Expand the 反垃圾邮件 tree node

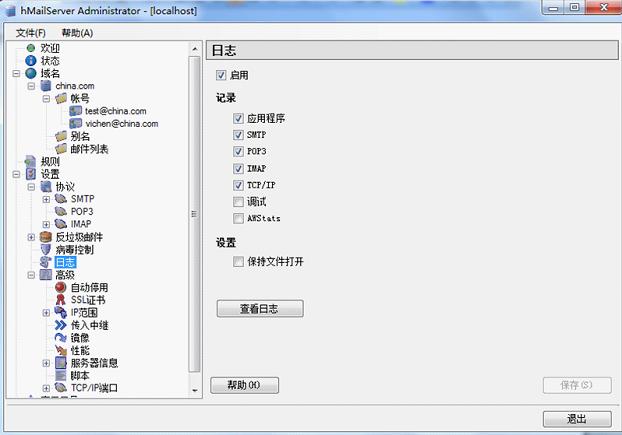pyautogui.click(x=31, y=237)
